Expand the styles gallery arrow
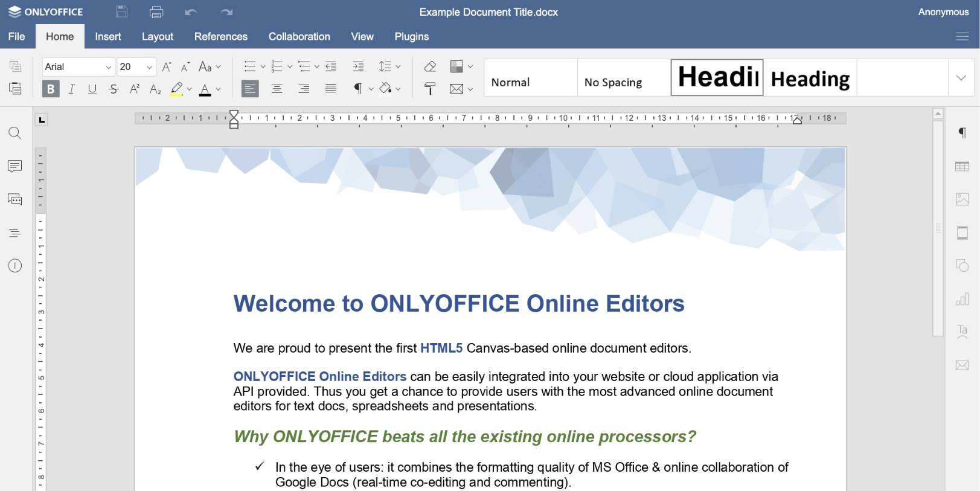The image size is (980, 491). (x=961, y=77)
